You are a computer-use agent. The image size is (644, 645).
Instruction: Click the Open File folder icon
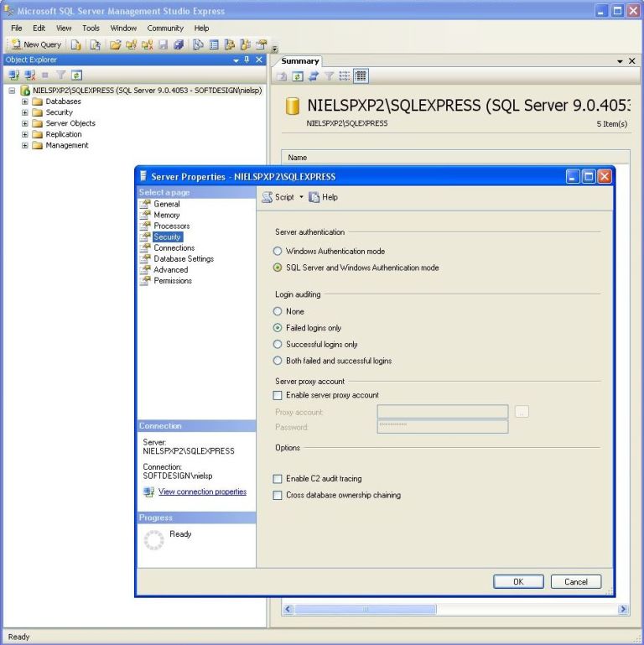coord(115,44)
